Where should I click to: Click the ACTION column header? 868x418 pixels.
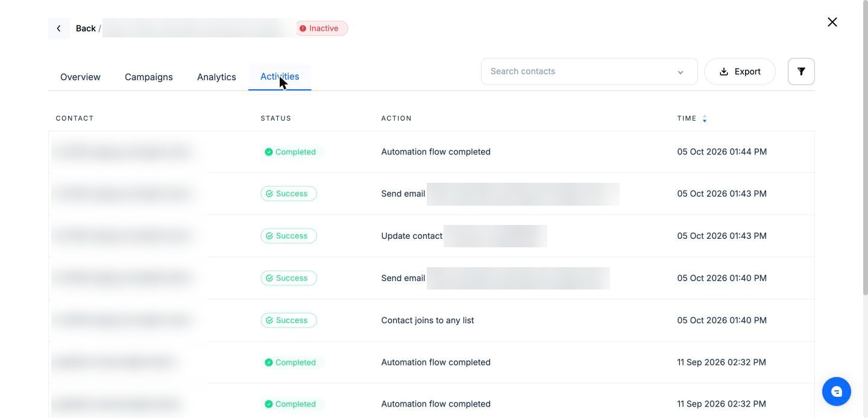(x=397, y=118)
